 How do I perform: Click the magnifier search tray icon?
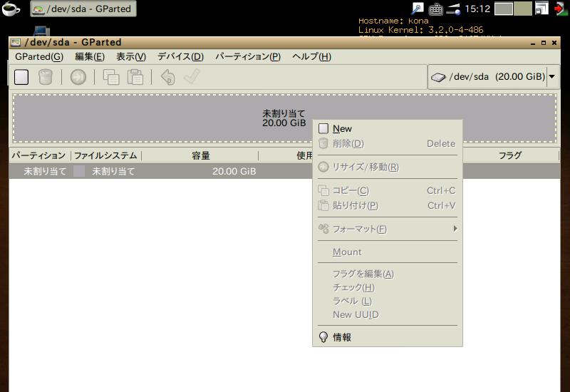tap(418, 9)
